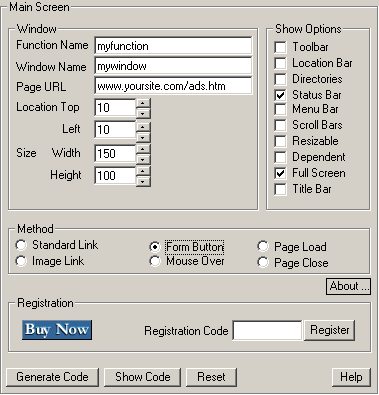Turn on Scroll Bars option

(x=280, y=125)
